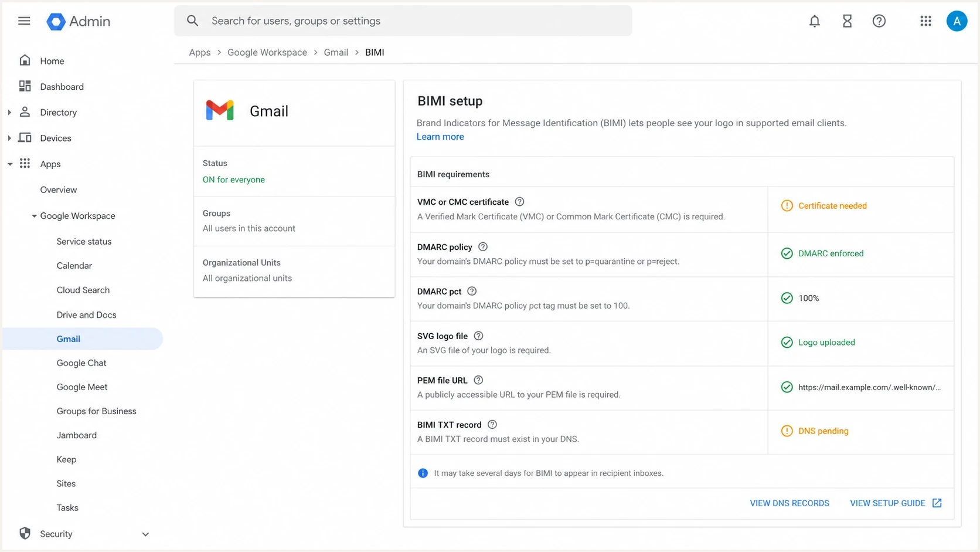Click the Gmail envelope logo

pos(220,110)
